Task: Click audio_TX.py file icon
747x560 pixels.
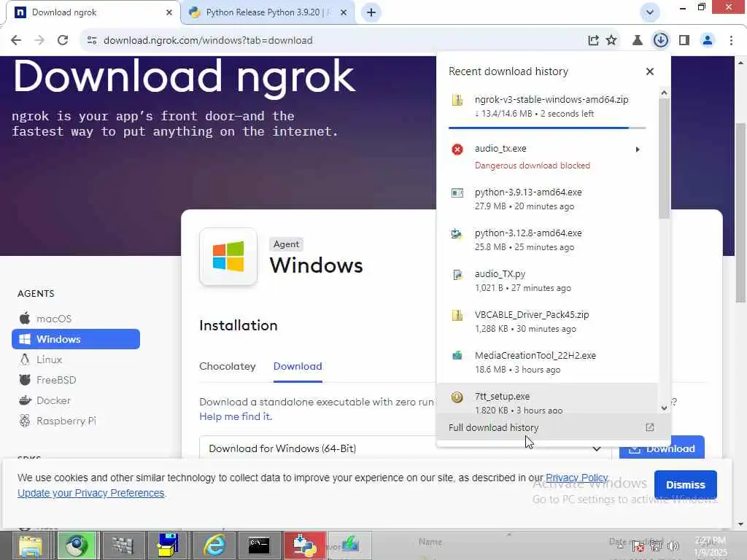Action: (457, 274)
